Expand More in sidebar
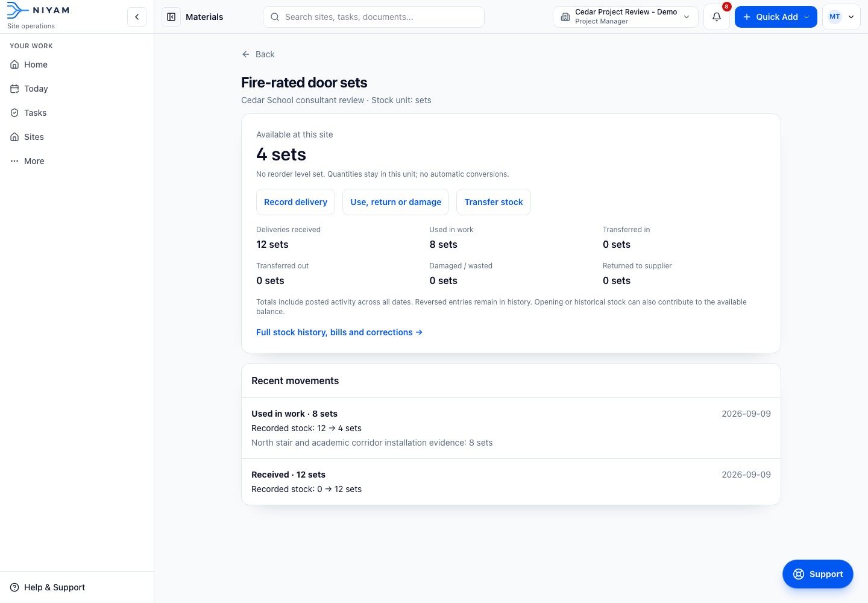The width and height of the screenshot is (868, 603). point(77,161)
